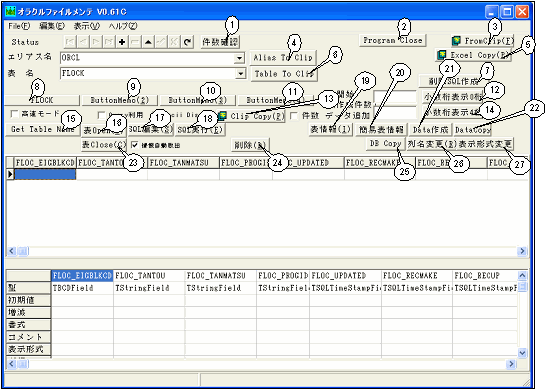Post changes with navigator checkmark icon
The height and width of the screenshot is (389, 549).
tap(161, 42)
